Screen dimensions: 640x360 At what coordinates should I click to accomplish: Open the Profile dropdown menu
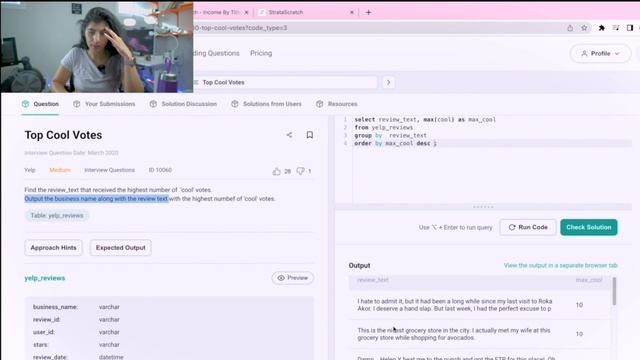[x=600, y=53]
